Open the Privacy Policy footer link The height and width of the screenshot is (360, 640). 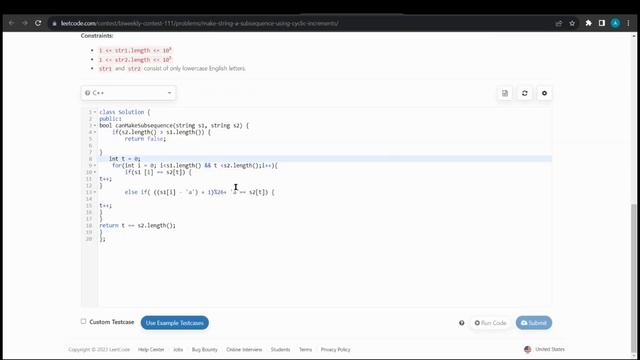coord(336,349)
